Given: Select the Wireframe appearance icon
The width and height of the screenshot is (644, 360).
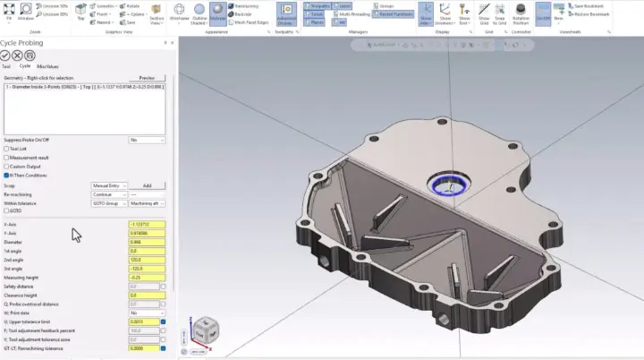Looking at the screenshot, I should (179, 12).
